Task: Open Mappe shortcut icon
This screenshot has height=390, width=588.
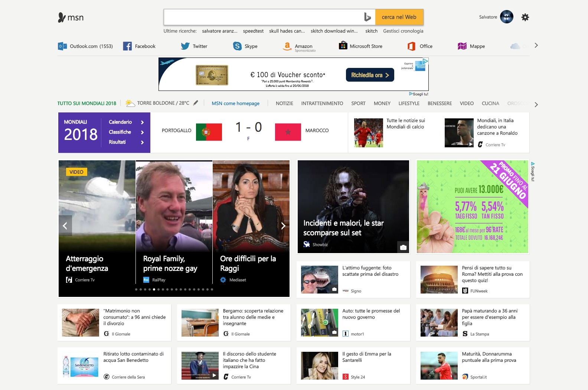Action: pyautogui.click(x=462, y=46)
